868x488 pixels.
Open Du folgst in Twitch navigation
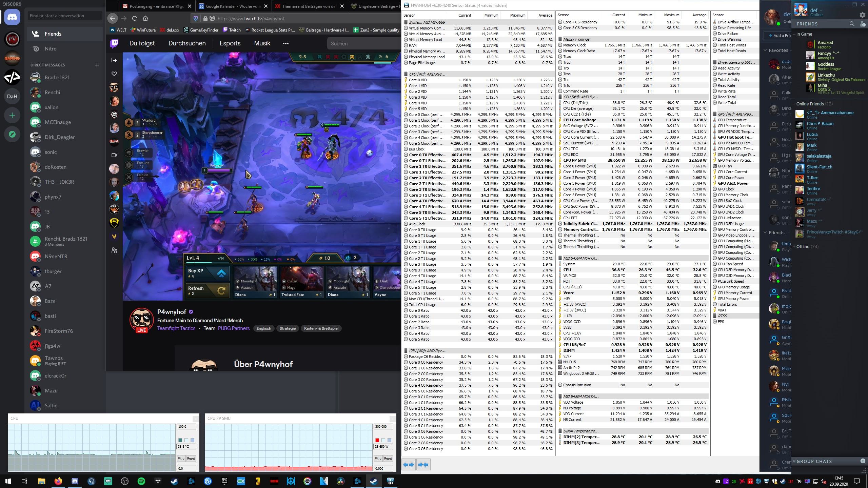[x=142, y=43]
